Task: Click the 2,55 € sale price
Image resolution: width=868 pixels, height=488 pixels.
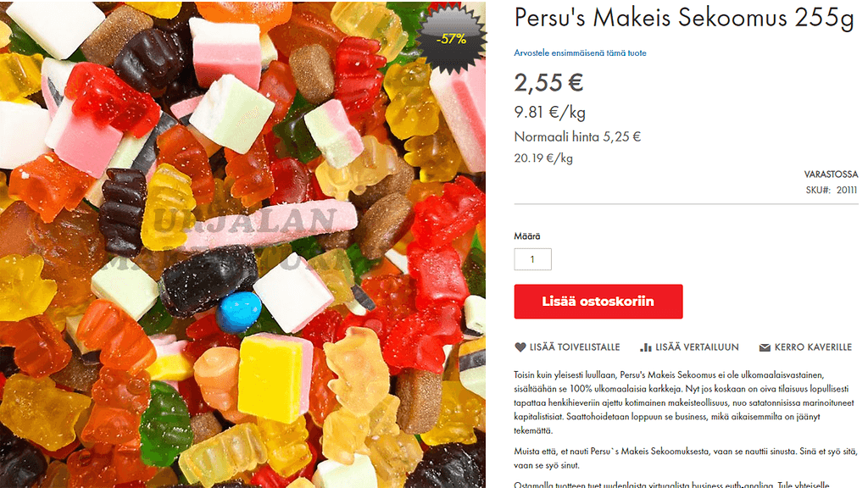Action: click(x=548, y=83)
